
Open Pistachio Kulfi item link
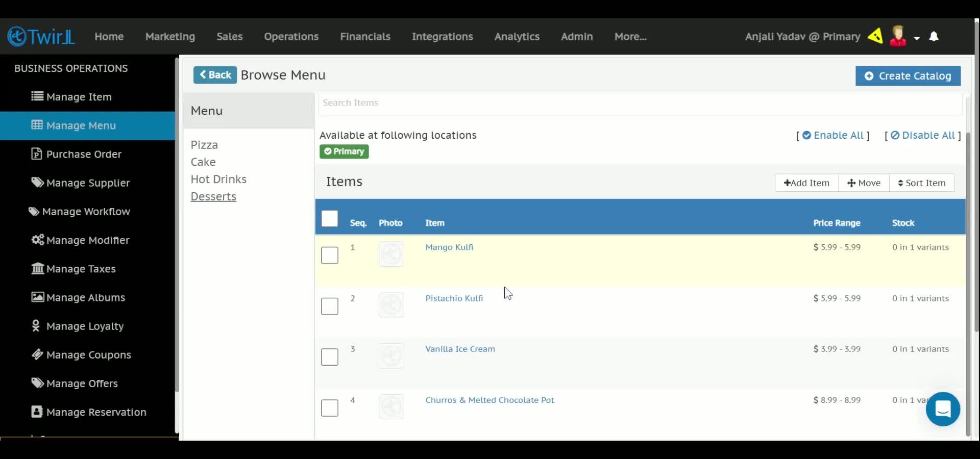pos(454,298)
